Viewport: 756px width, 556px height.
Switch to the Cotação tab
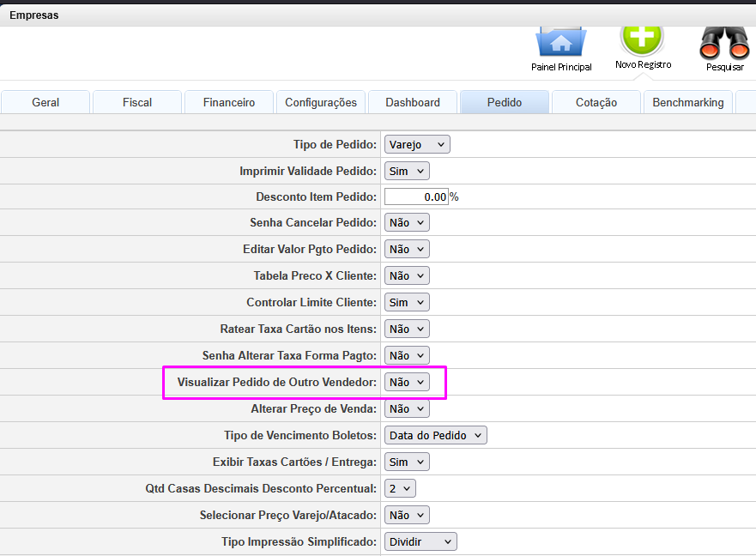pos(596,102)
